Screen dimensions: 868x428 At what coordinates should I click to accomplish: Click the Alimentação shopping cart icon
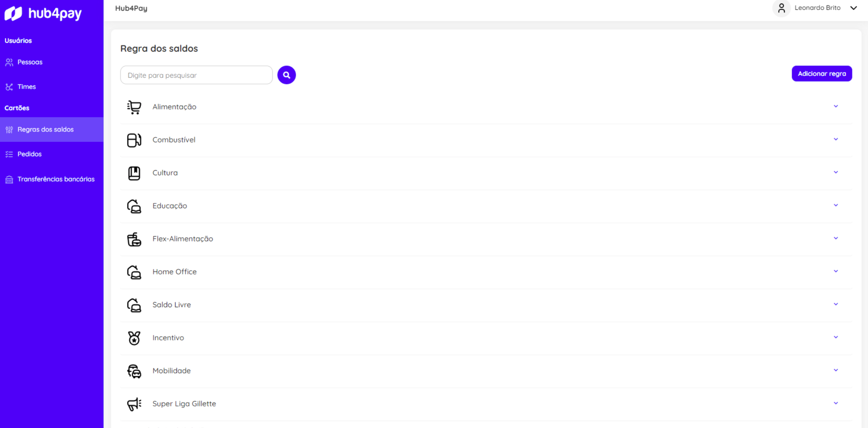point(134,107)
